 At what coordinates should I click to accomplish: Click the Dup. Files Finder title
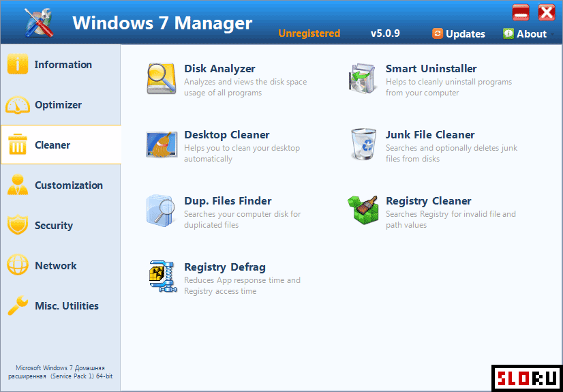pyautogui.click(x=228, y=201)
